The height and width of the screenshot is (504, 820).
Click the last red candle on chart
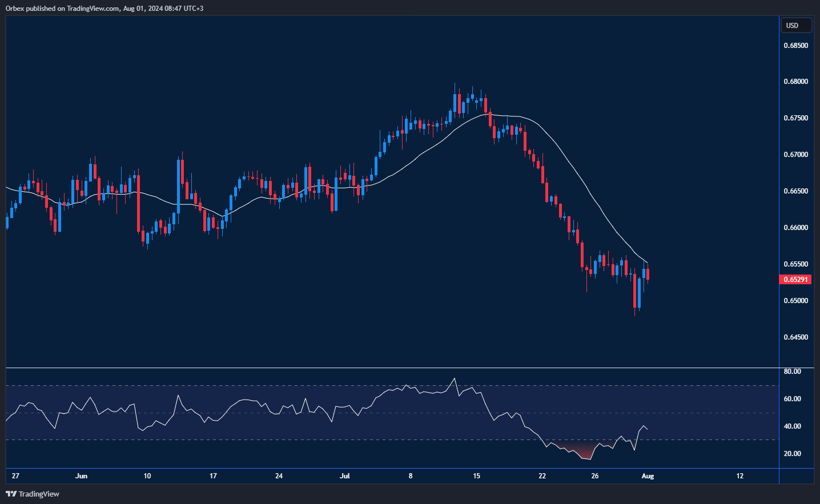pyautogui.click(x=648, y=274)
